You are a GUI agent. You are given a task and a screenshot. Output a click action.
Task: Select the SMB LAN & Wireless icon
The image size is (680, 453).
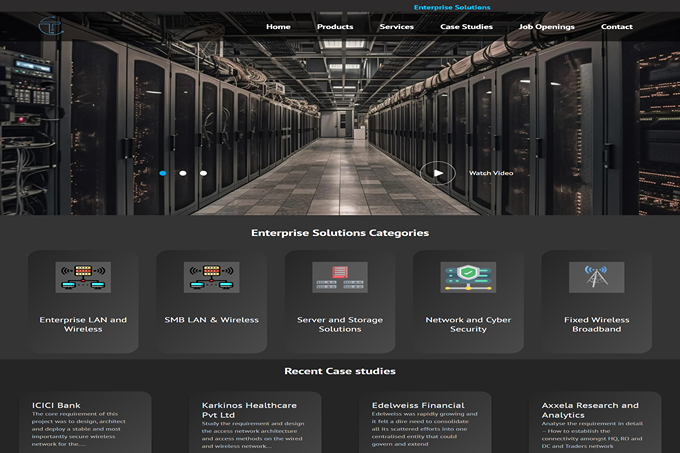(x=211, y=277)
